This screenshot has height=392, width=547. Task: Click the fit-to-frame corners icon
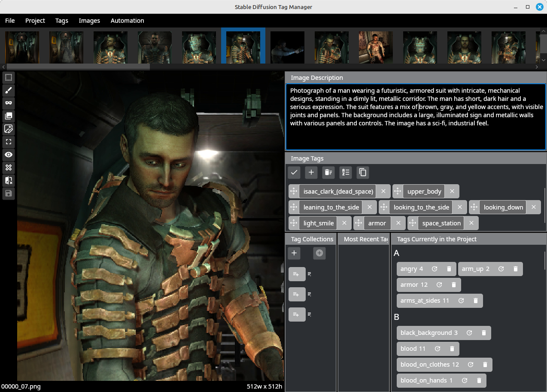click(x=9, y=142)
